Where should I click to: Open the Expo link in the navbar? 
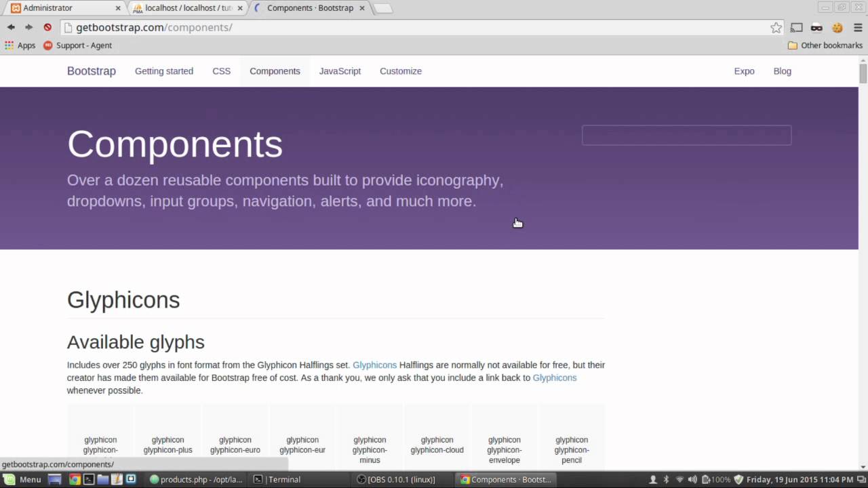click(x=744, y=71)
